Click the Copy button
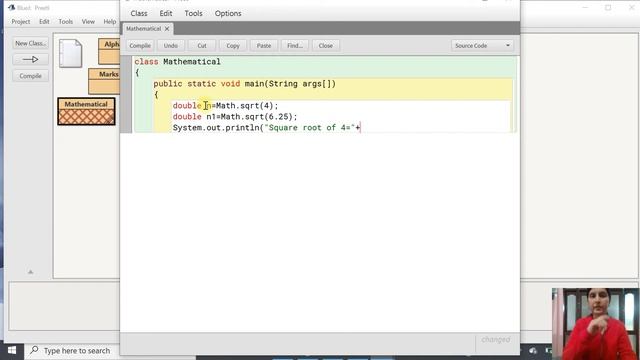The width and height of the screenshot is (640, 360). (233, 46)
